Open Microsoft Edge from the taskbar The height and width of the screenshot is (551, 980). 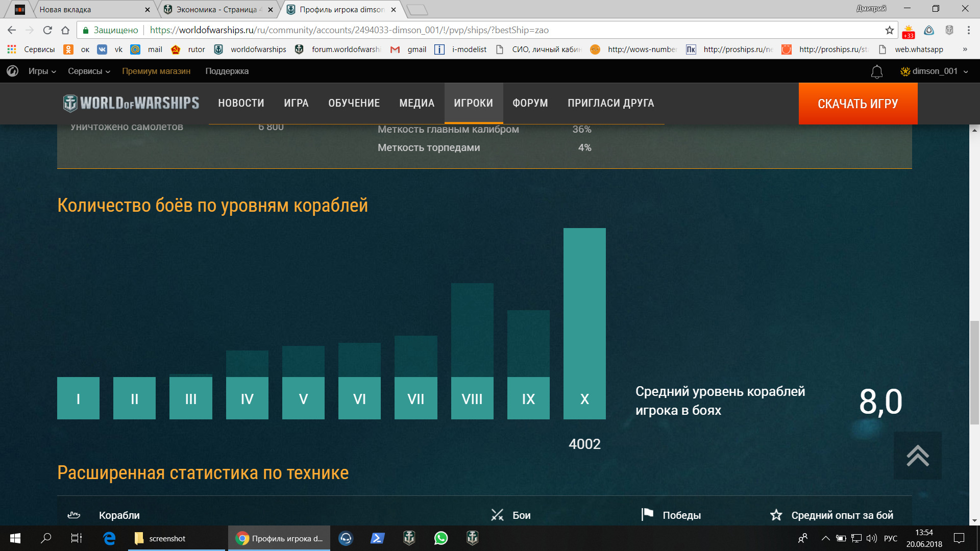pos(109,538)
